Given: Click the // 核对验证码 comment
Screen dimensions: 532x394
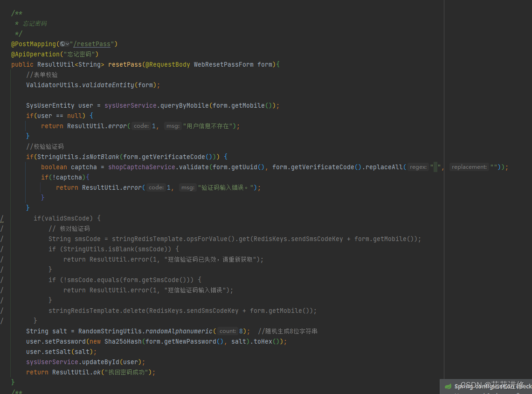Looking at the screenshot, I should [x=69, y=229].
